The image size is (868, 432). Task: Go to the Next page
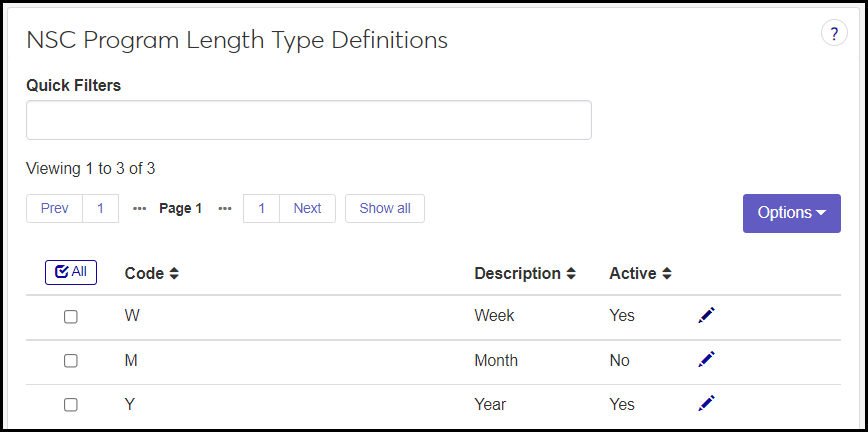pyautogui.click(x=307, y=208)
